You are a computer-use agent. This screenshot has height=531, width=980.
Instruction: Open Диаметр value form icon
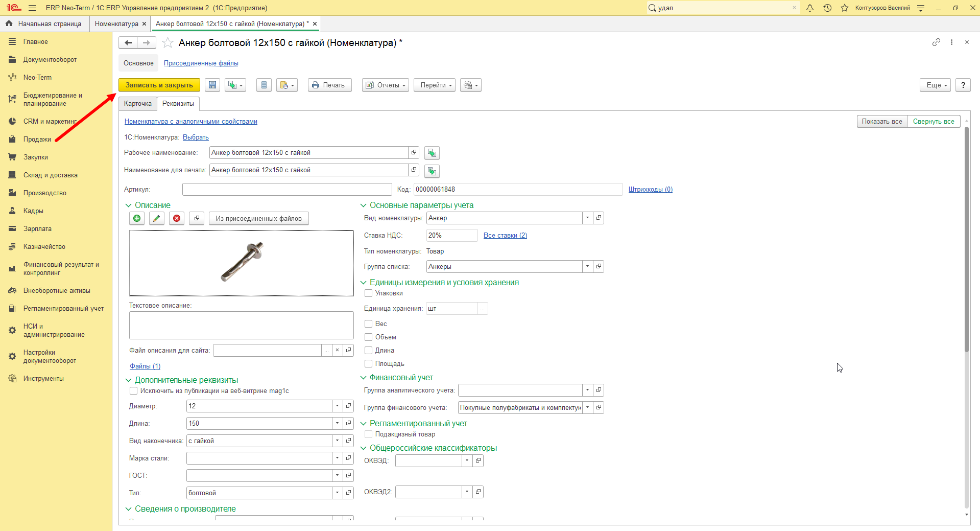pos(348,406)
